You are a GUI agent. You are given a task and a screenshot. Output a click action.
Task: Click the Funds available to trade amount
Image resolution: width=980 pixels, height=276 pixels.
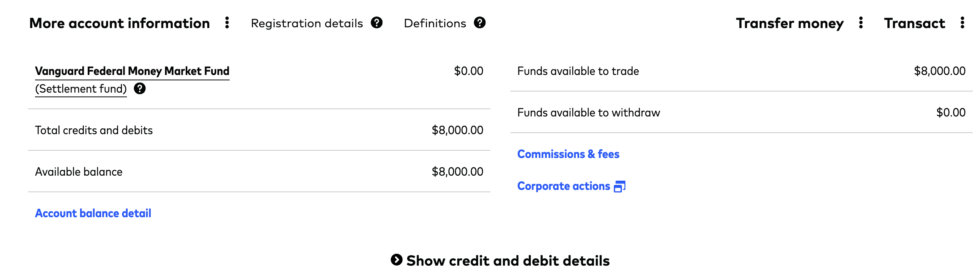939,71
